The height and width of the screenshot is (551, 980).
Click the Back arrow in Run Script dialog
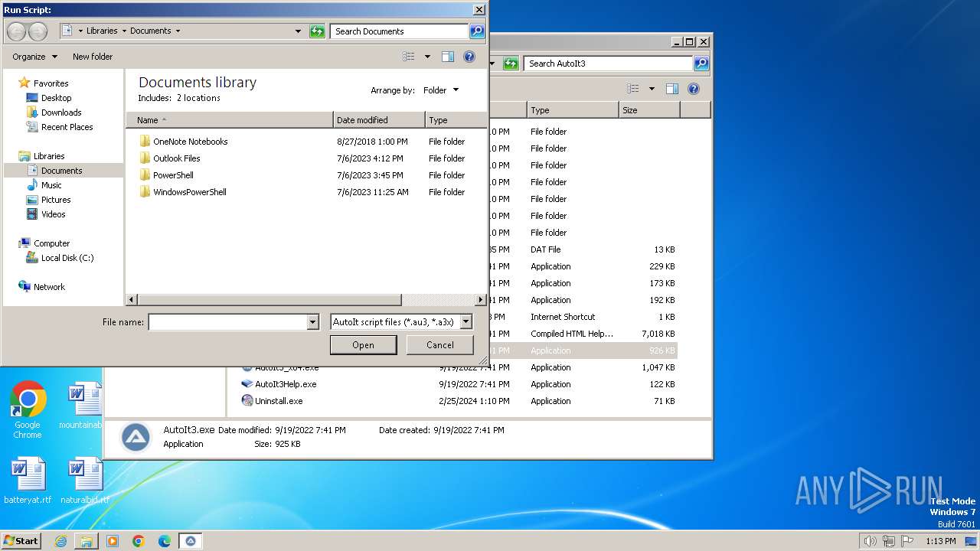tap(16, 31)
